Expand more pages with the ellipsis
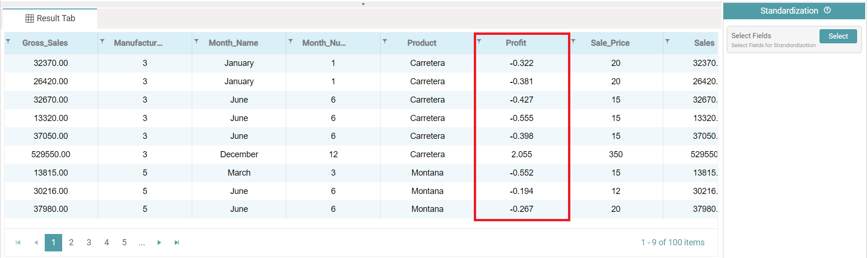Viewport: 868px width, 258px height. pos(142,242)
